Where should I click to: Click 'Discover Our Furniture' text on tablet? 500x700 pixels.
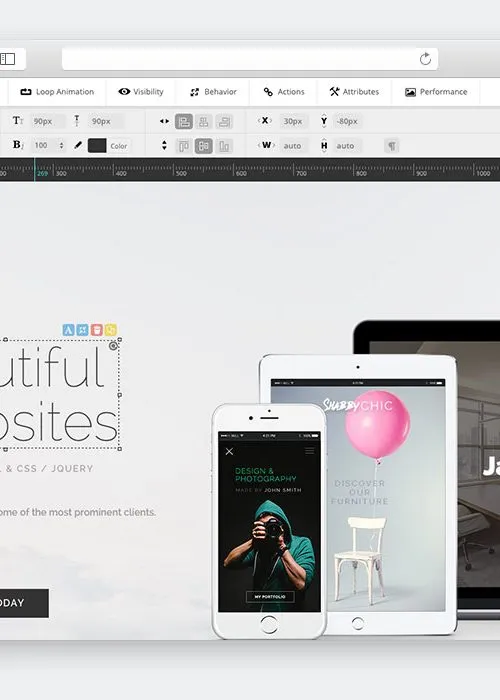pos(360,492)
